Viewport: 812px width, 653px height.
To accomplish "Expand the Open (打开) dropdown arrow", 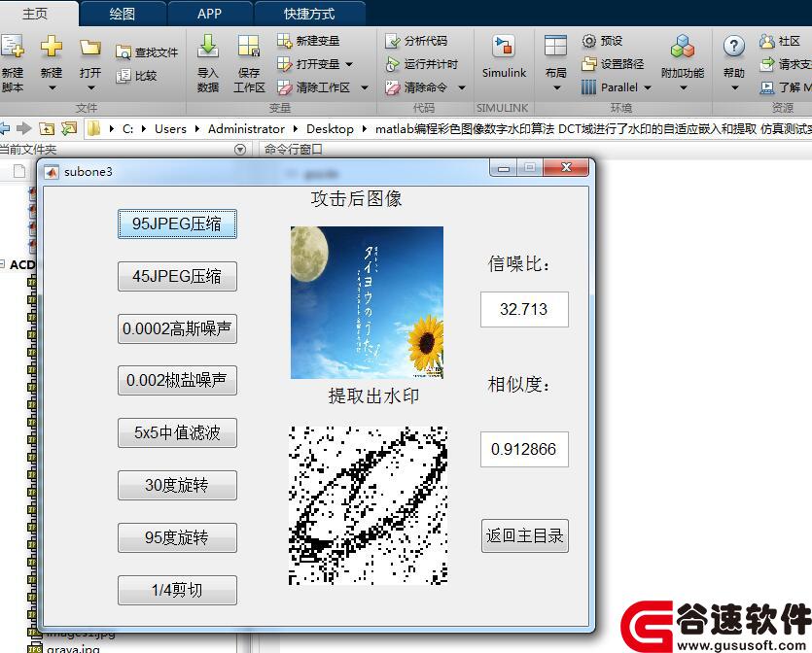I will coord(90,88).
